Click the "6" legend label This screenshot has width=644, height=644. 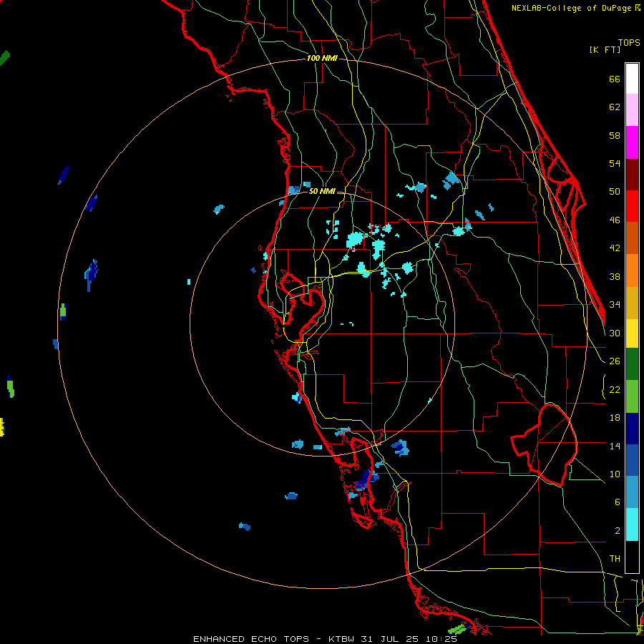click(617, 502)
